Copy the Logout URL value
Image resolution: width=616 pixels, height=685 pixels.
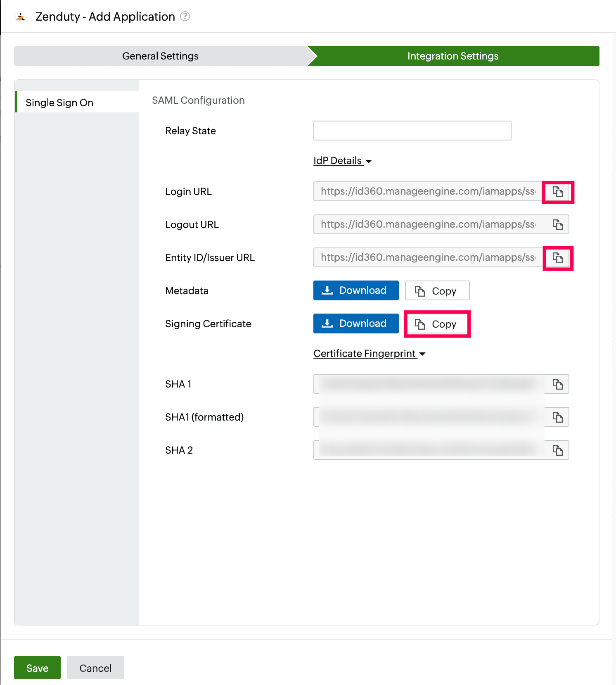557,225
